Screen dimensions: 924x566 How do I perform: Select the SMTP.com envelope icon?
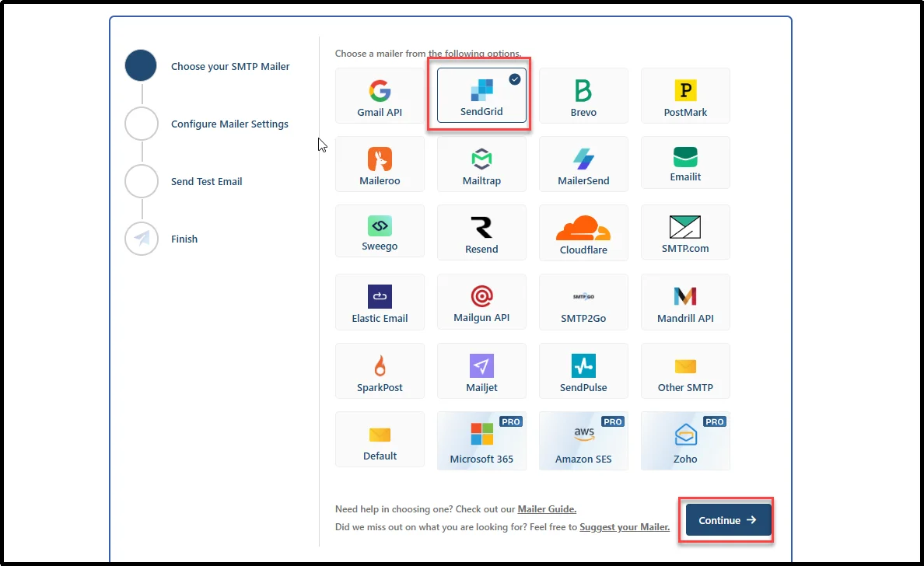[685, 227]
